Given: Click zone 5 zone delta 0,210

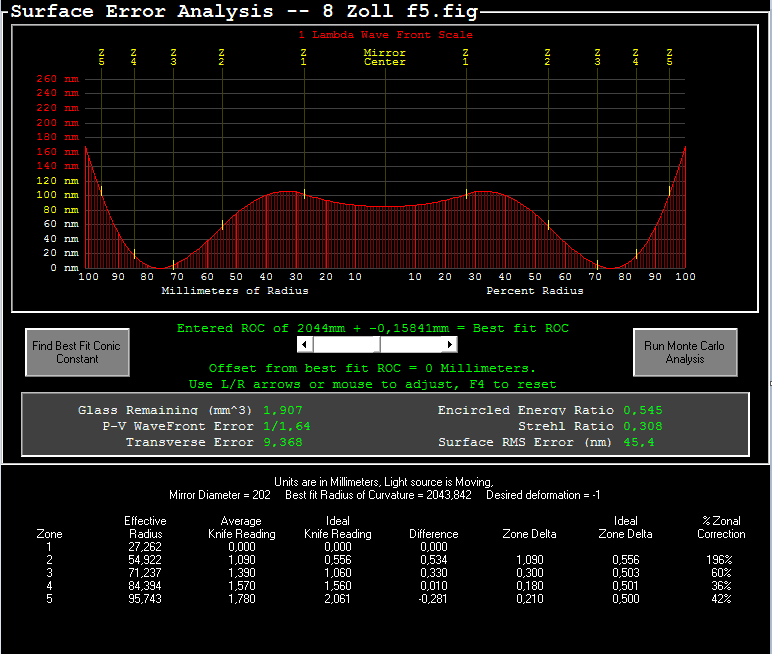Looking at the screenshot, I should (x=530, y=599).
